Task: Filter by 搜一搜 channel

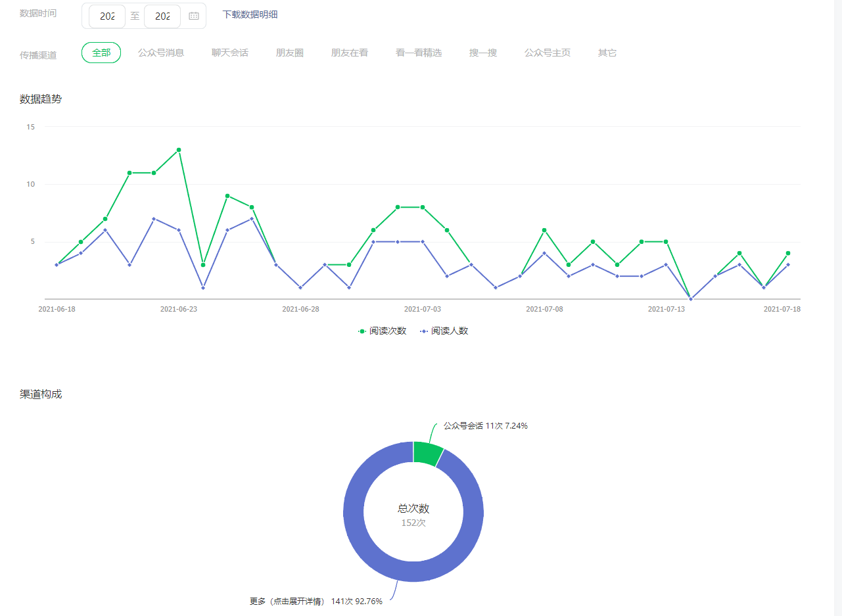Action: click(x=483, y=53)
